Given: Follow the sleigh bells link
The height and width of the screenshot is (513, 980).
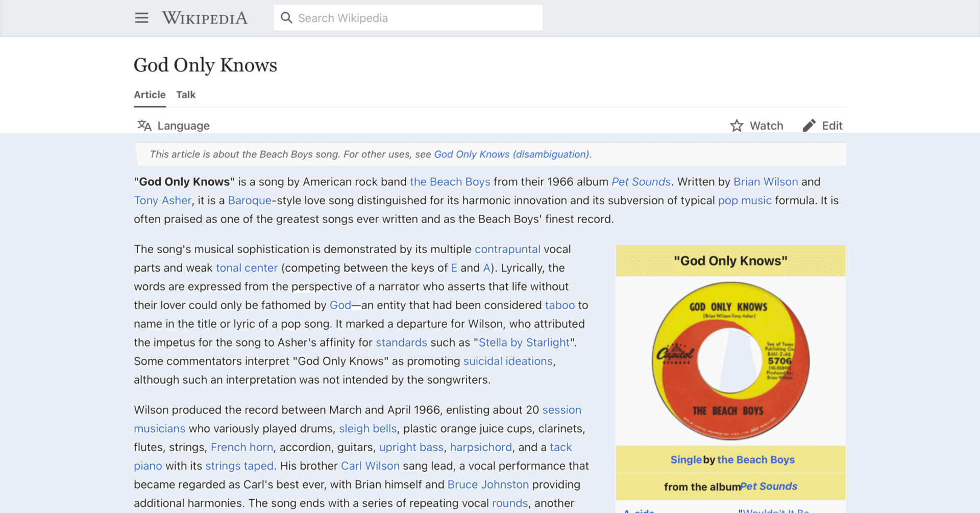Looking at the screenshot, I should click(367, 429).
